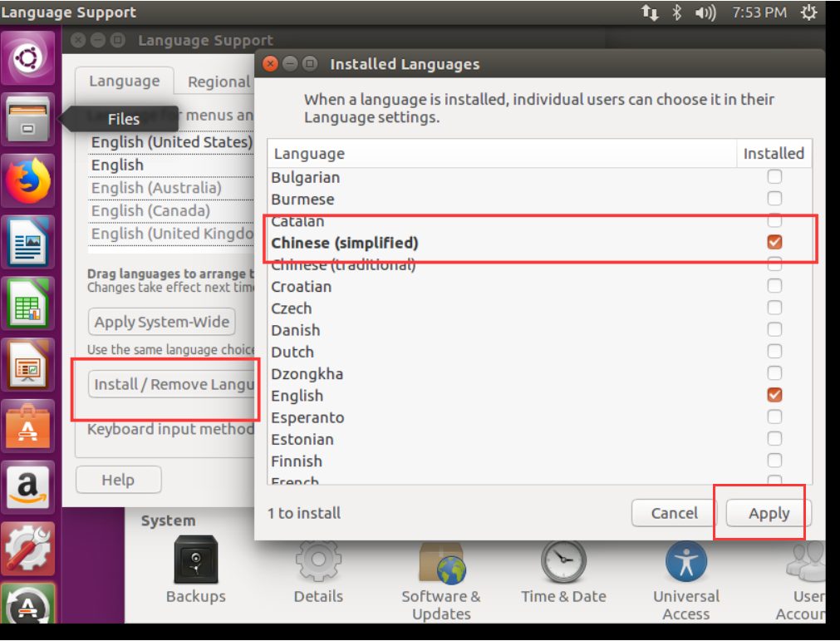Open the Files manager from the dock
Image resolution: width=840 pixels, height=641 pixels.
(x=28, y=119)
